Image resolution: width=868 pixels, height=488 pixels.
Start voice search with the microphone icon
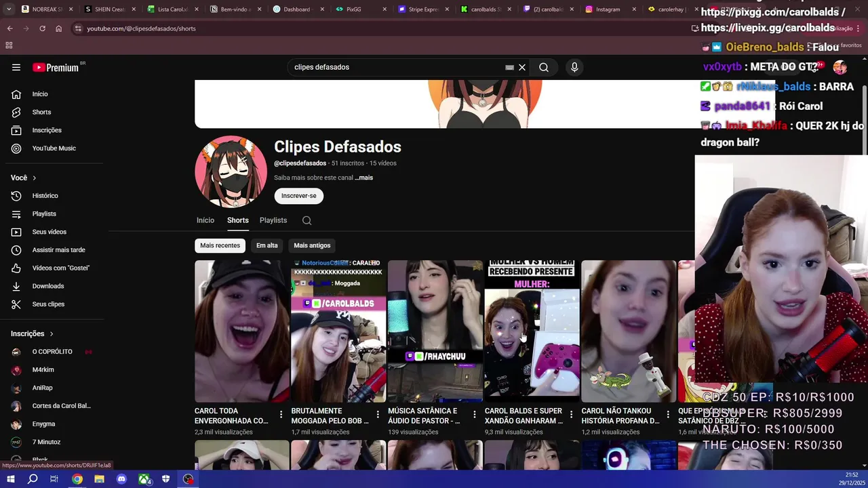[574, 67]
